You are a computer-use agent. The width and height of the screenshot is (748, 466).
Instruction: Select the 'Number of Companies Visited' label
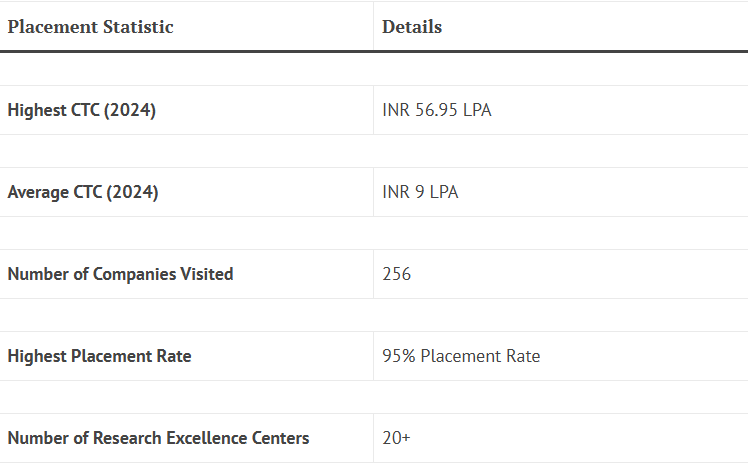[x=120, y=274]
